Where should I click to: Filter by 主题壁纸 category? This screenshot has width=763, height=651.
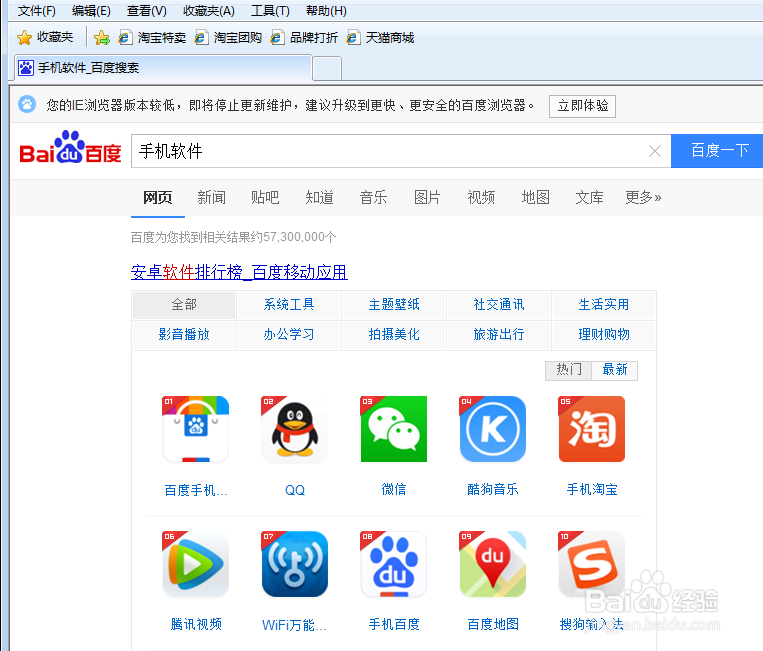(x=394, y=305)
